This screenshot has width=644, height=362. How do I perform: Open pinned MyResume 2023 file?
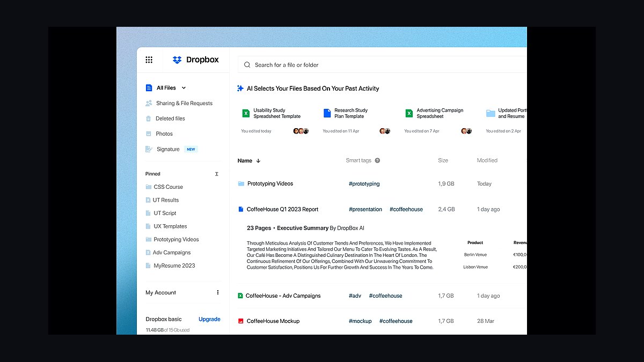[x=174, y=265]
